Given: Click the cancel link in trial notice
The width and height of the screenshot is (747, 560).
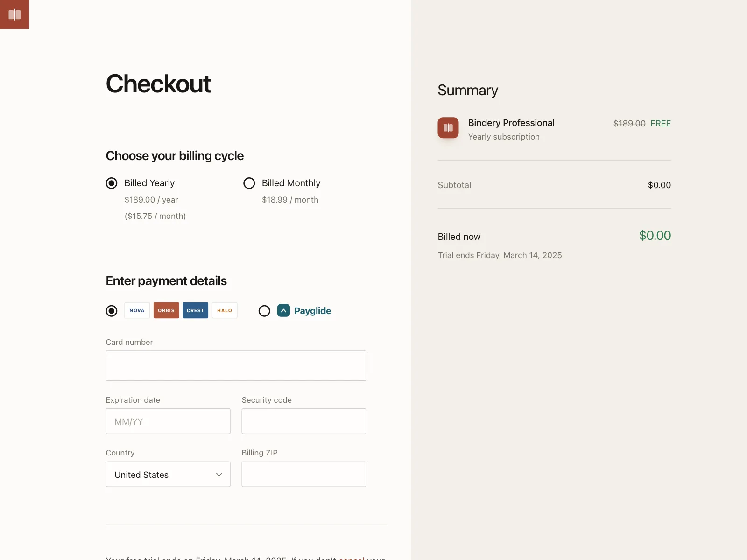Looking at the screenshot, I should (x=352, y=558).
